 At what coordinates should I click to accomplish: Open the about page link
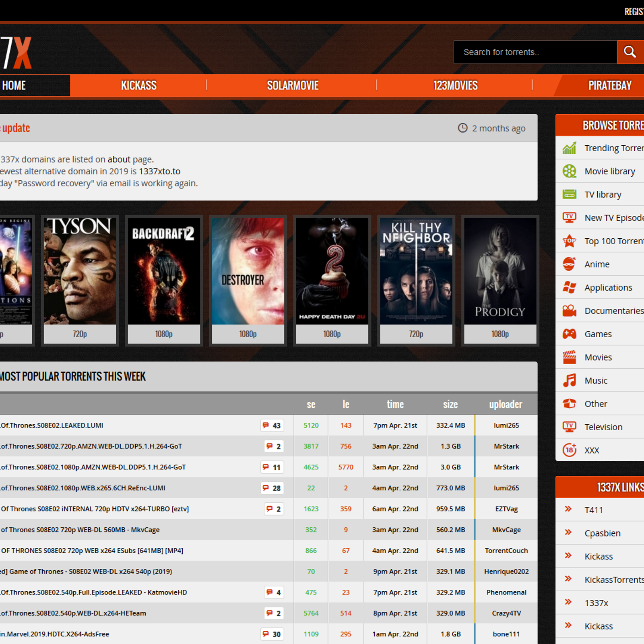(x=119, y=159)
